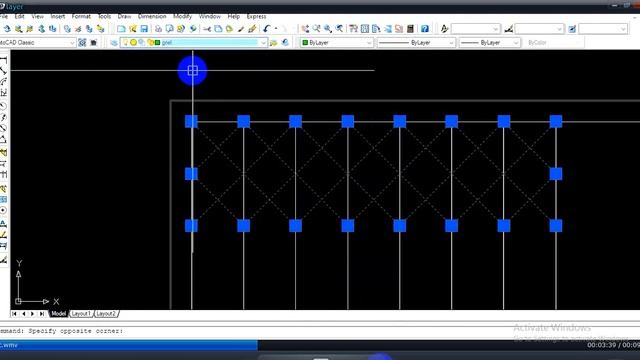Expand the layer list dropdown showing goel
Image resolution: width=640 pixels, height=360 pixels.
click(x=263, y=42)
